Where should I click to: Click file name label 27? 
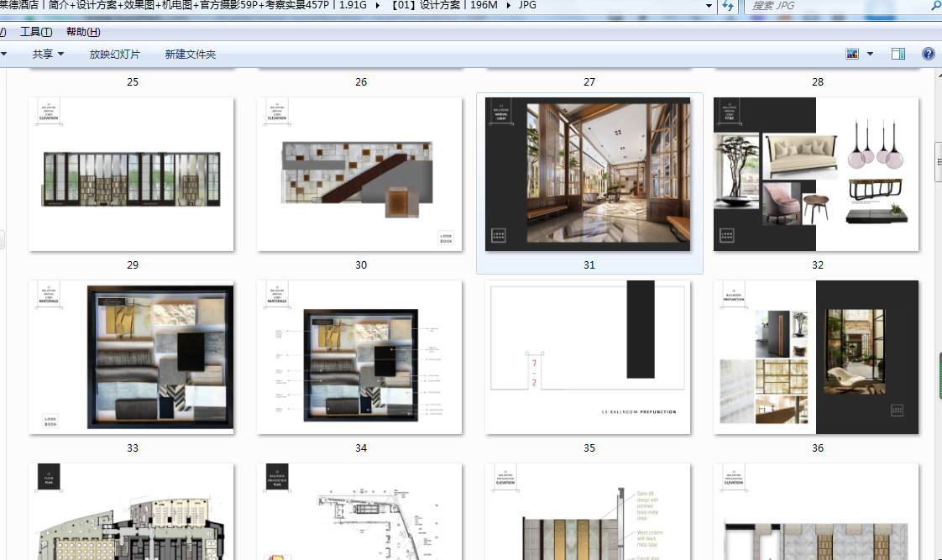[589, 81]
